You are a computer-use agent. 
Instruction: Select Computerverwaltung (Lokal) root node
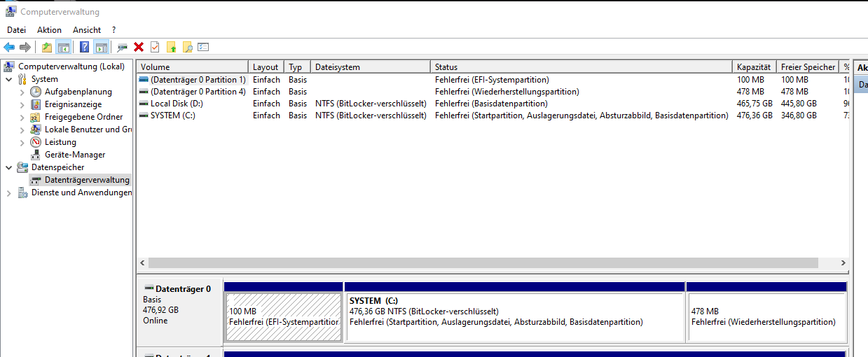(x=71, y=66)
